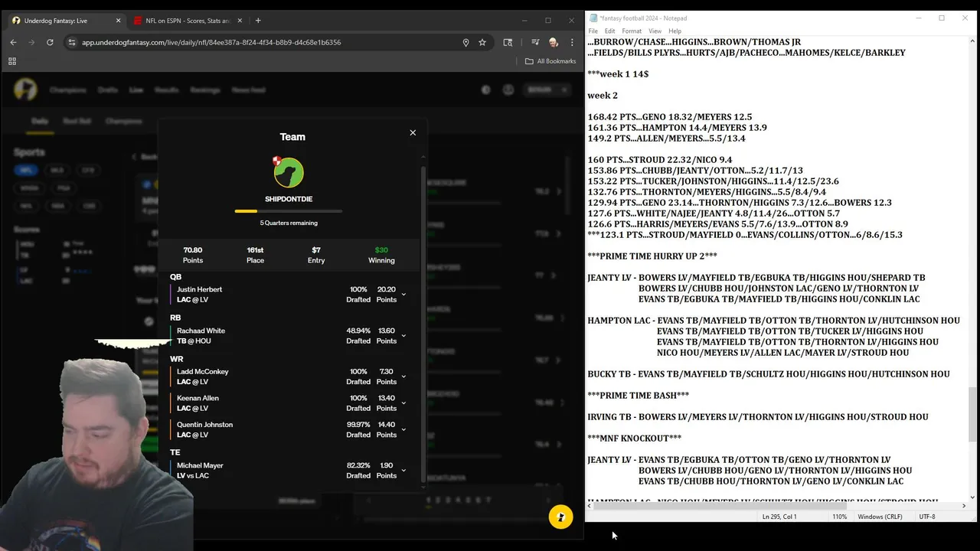The height and width of the screenshot is (551, 980).
Task: Click UTF-8 in Notepad status bar
Action: coord(926,517)
